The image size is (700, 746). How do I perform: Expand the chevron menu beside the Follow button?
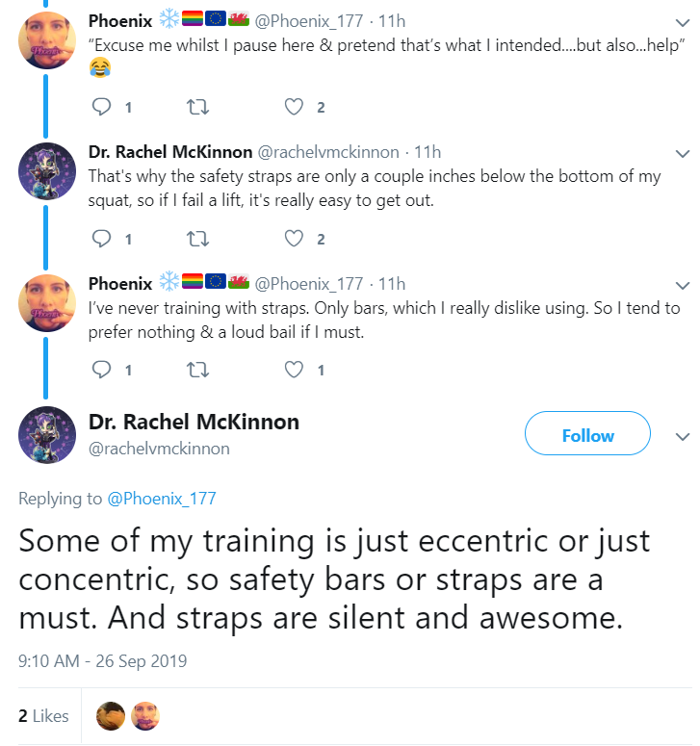pos(683,437)
